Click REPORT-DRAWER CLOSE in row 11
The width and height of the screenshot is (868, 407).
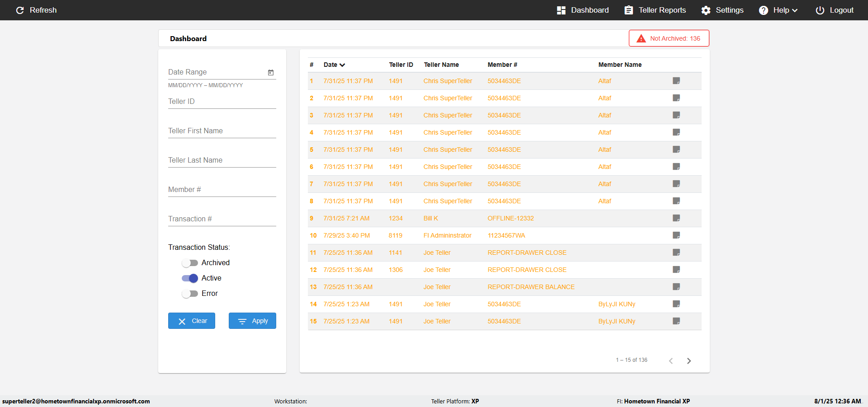tap(527, 253)
